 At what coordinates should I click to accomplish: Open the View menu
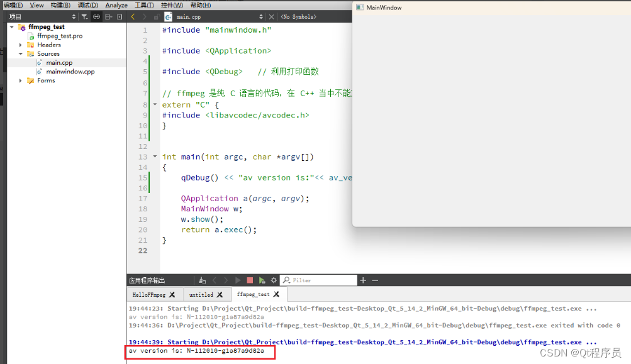click(36, 4)
